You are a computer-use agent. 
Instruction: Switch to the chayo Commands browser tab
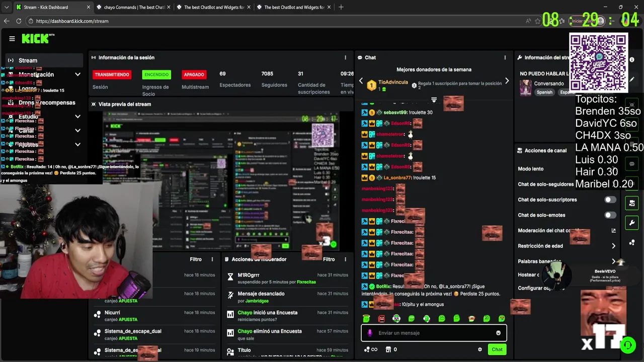point(133,7)
